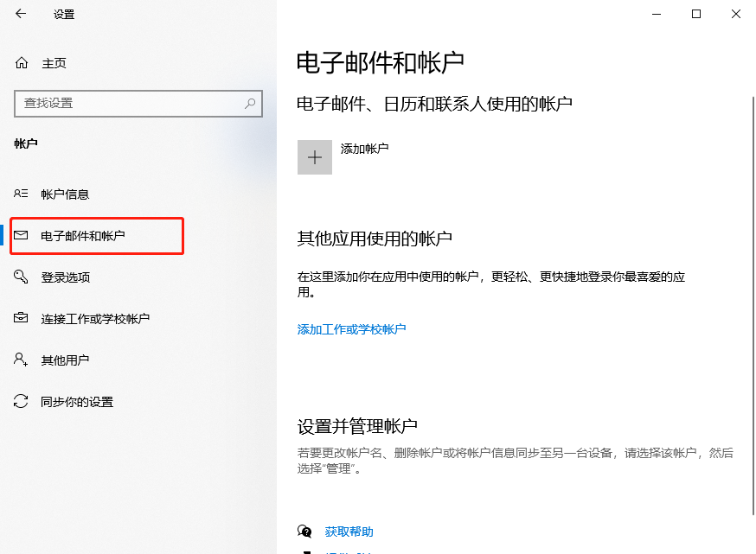Click the 帐户 section heading
The width and height of the screenshot is (756, 554).
pos(26,144)
